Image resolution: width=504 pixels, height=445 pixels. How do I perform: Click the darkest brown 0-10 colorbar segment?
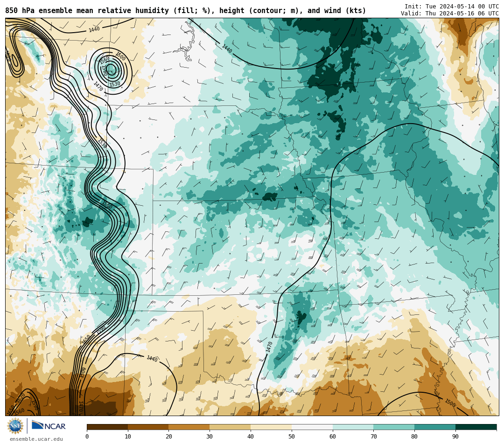click(x=107, y=427)
